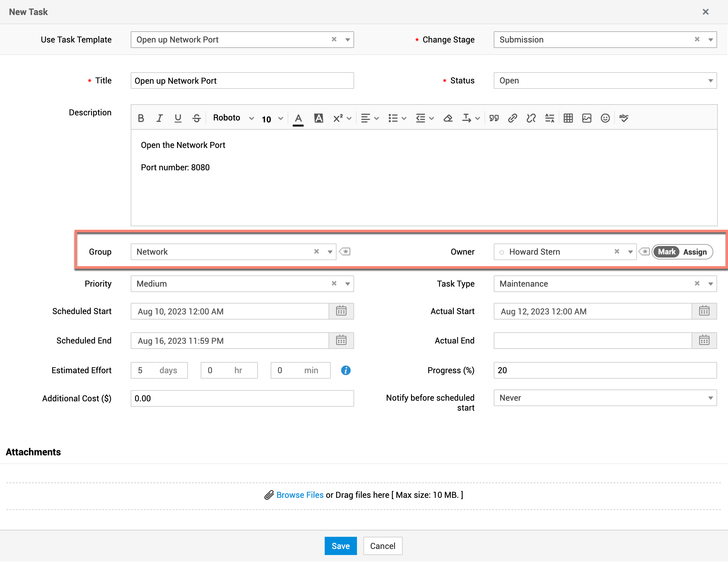
Task: Insert a table in description
Action: 568,118
